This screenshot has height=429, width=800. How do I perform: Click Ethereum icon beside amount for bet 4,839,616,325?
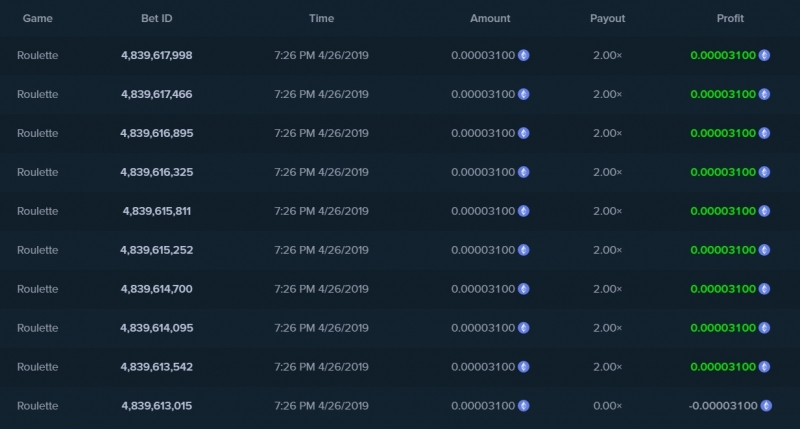pyautogui.click(x=523, y=172)
